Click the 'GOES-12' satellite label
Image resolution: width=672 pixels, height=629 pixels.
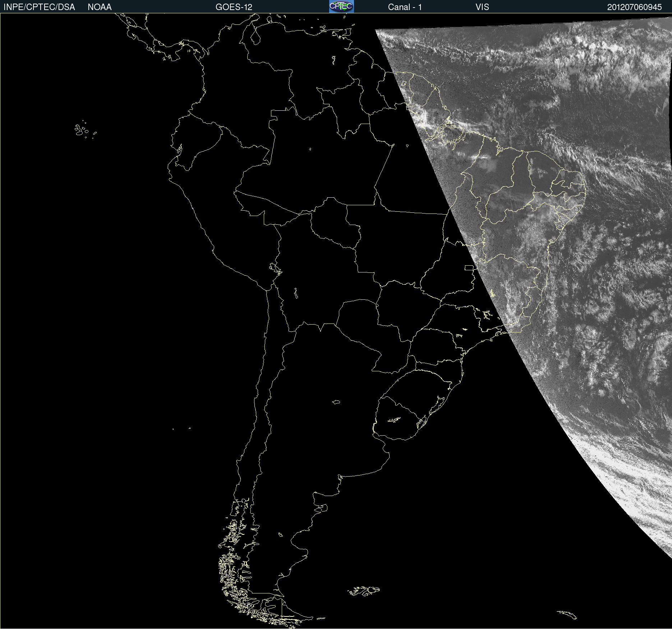[234, 7]
